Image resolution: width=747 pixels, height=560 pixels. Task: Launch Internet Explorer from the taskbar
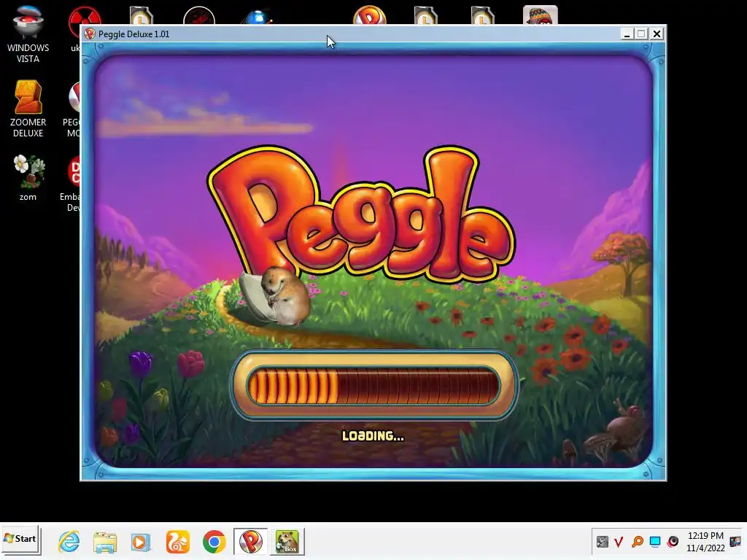point(69,542)
